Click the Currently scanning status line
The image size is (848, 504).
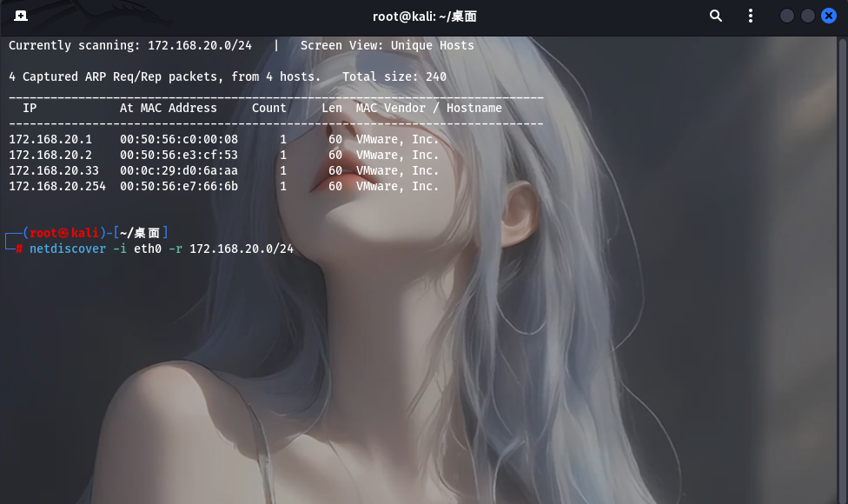(x=130, y=44)
